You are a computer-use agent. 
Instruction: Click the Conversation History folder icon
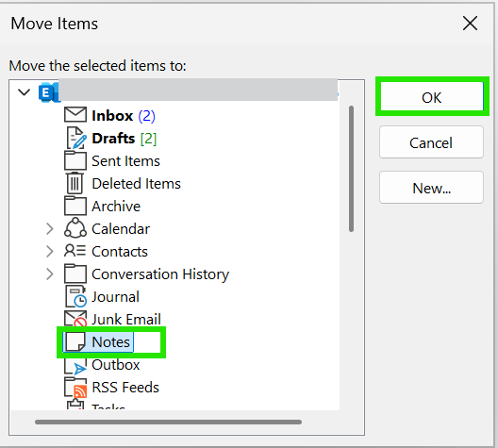coord(75,274)
